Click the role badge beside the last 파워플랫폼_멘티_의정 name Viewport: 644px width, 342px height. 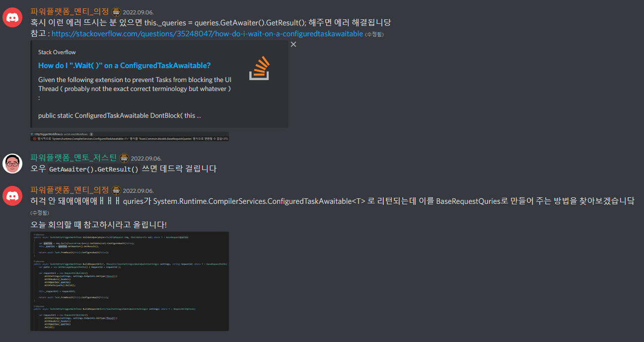click(116, 190)
